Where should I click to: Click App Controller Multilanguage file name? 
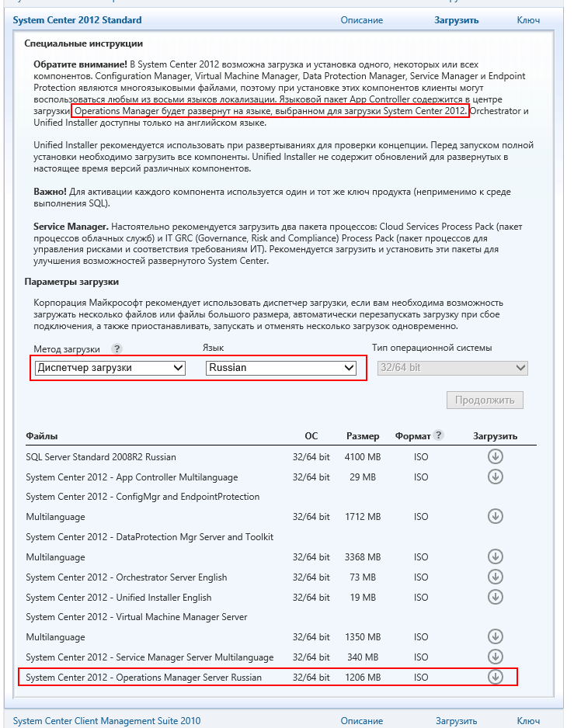click(x=131, y=477)
